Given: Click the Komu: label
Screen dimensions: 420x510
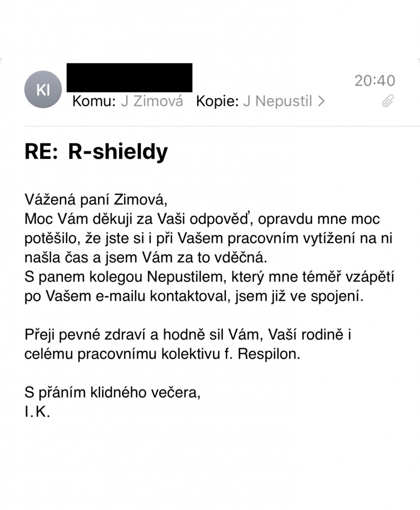Looking at the screenshot, I should [94, 101].
